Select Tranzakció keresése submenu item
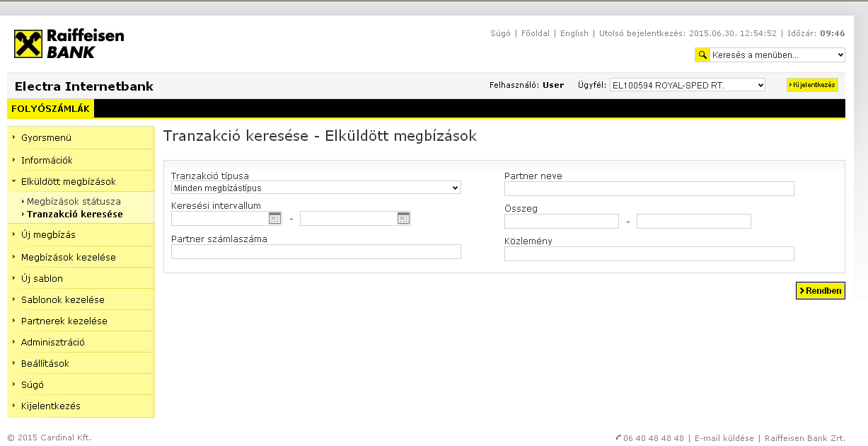Screen dimensions: 868x446 coord(74,214)
